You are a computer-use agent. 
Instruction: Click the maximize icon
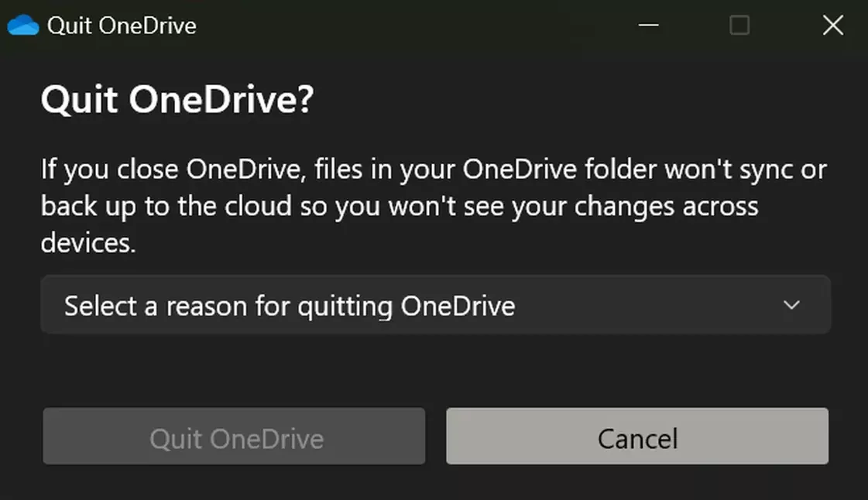point(739,25)
